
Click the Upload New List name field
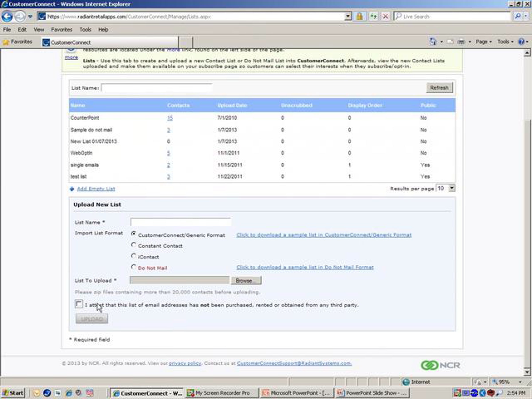[180, 222]
